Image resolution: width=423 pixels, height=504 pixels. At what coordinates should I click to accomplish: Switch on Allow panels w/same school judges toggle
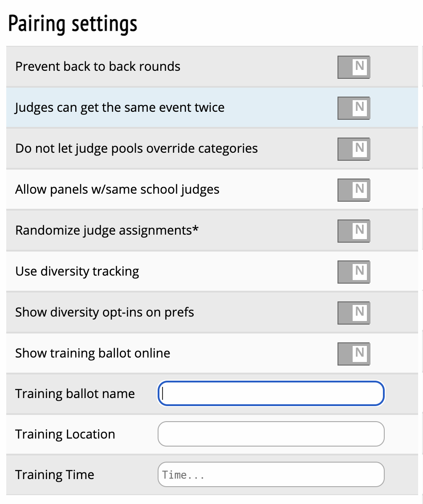coord(354,190)
